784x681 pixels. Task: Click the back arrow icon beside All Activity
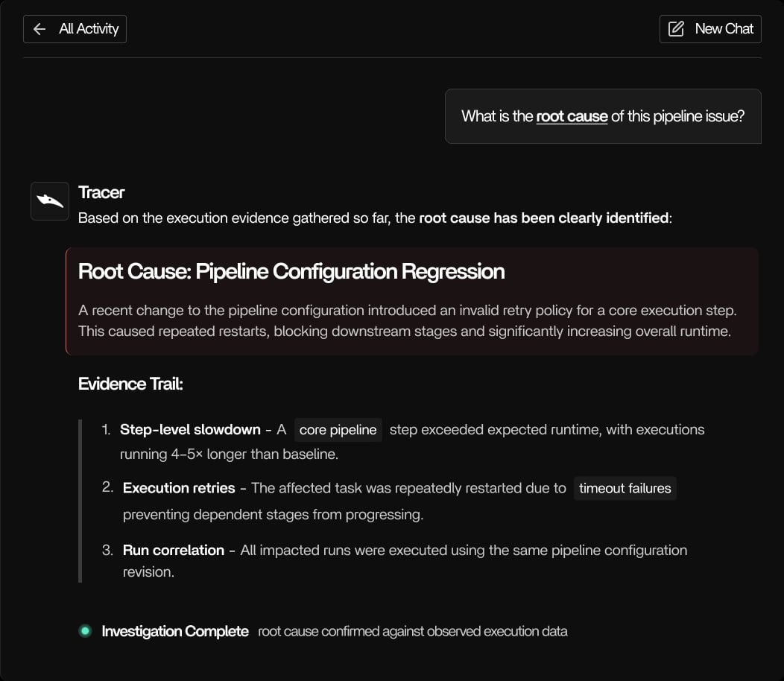click(38, 28)
